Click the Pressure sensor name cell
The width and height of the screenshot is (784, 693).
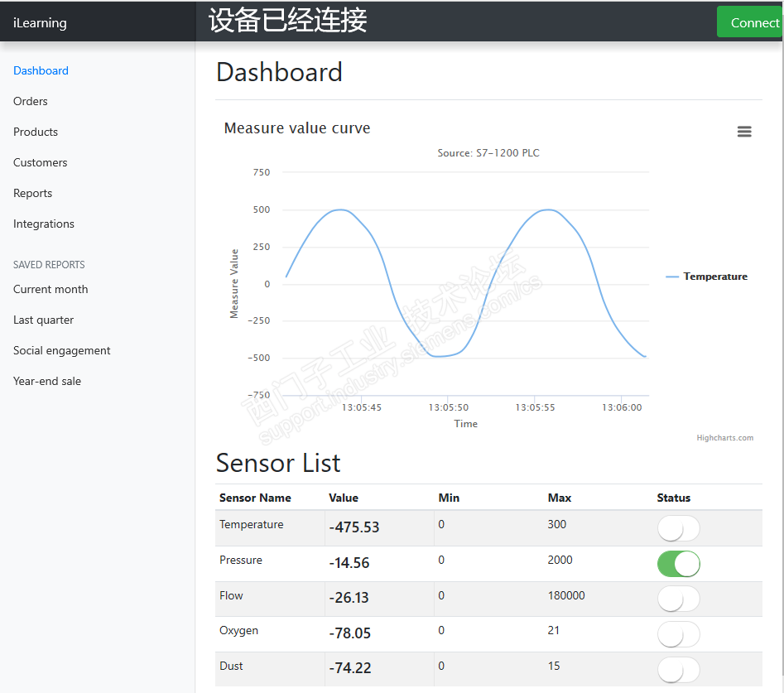pos(241,560)
